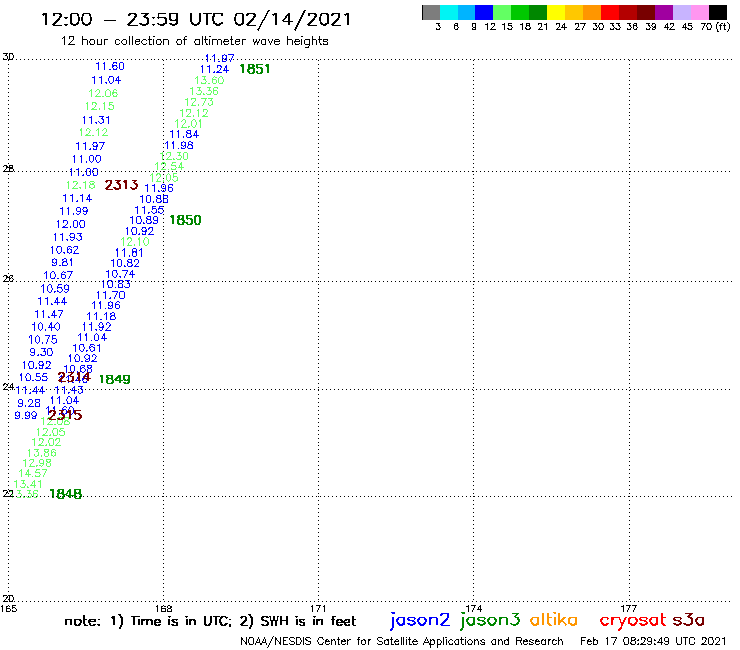
Task: Click the longitude axis label '177'
Action: click(629, 608)
